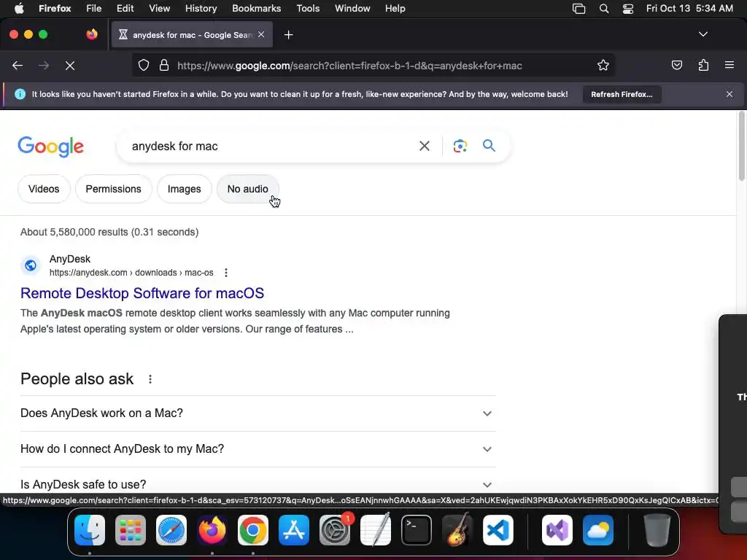747x560 pixels.
Task: Click the URL address bar
Action: [x=373, y=66]
